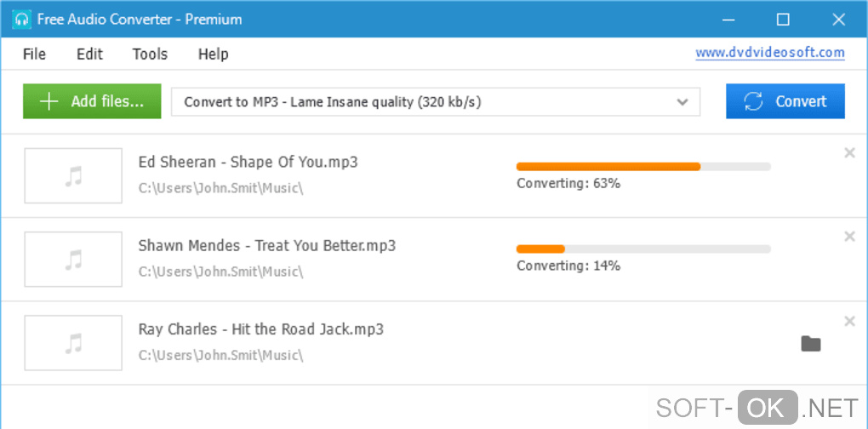Remove Ray Charles track with X icon
Screen dimensions: 868x429
pos(848,321)
